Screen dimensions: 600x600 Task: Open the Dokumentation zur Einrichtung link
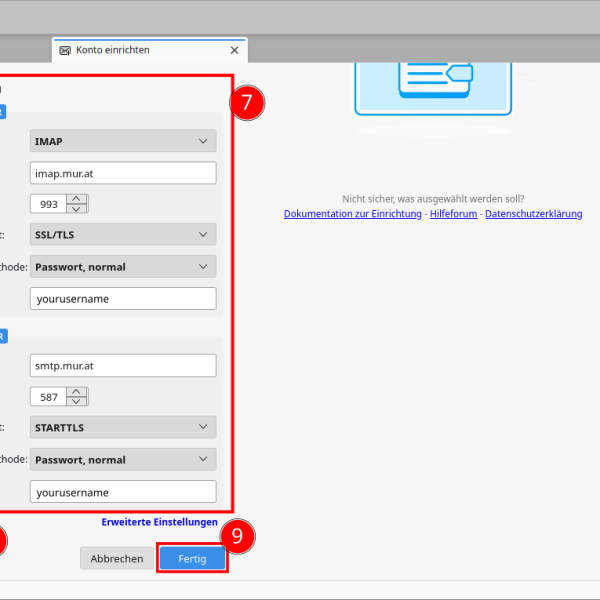[353, 214]
